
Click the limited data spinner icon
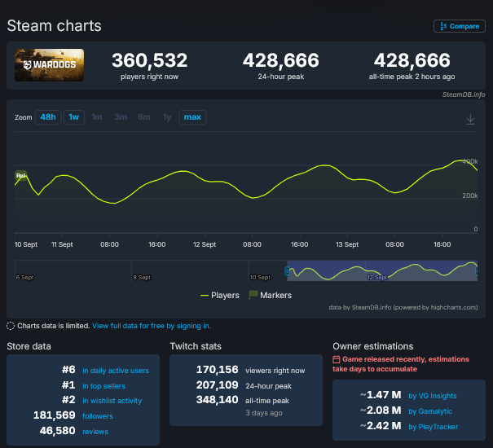point(11,326)
